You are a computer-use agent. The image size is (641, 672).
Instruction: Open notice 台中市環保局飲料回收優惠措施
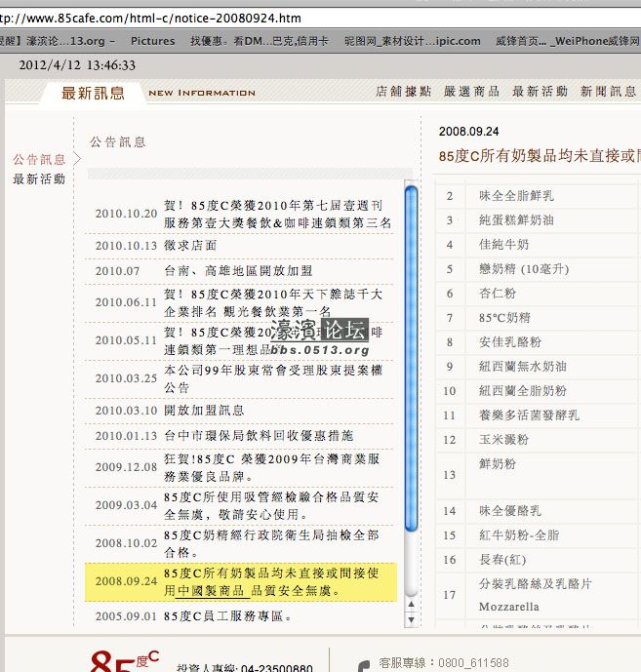(x=259, y=435)
